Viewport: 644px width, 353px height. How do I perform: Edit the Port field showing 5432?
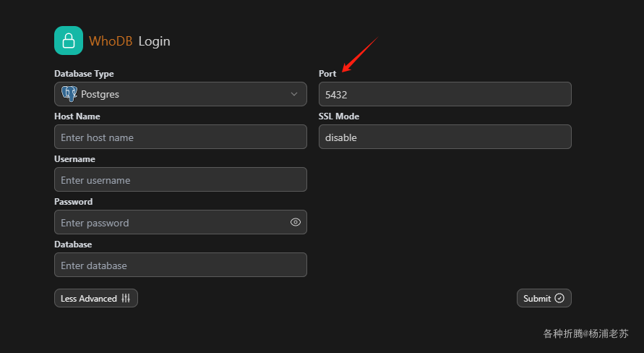coord(445,94)
